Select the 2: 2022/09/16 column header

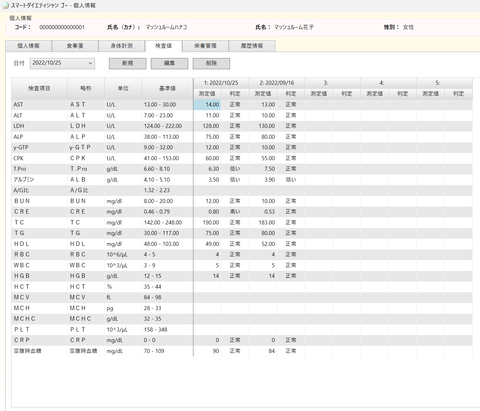point(277,83)
